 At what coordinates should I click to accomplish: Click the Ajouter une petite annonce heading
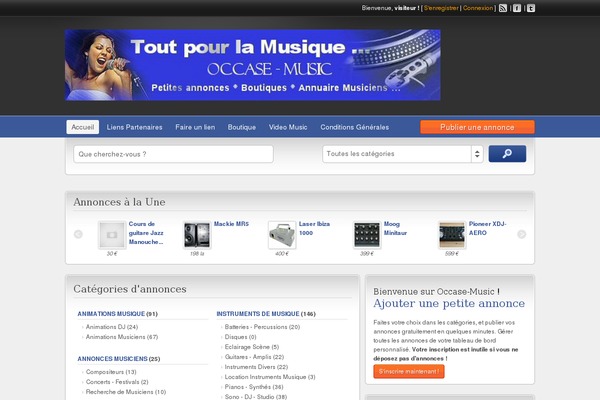[449, 304]
